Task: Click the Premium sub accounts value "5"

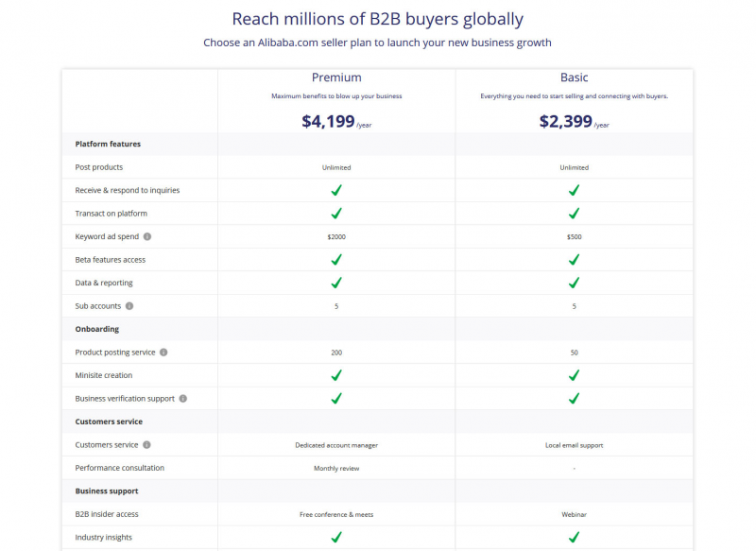Action: coord(336,306)
